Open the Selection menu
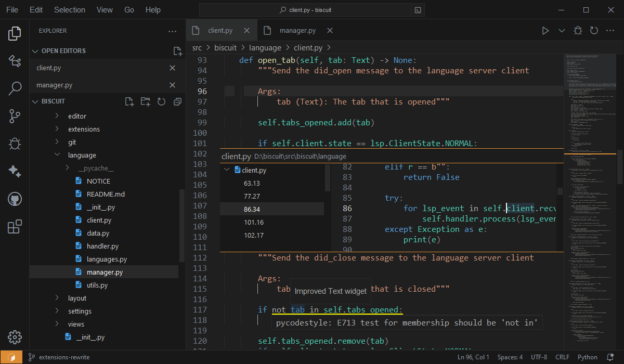This screenshot has height=364, width=624. pos(69,9)
